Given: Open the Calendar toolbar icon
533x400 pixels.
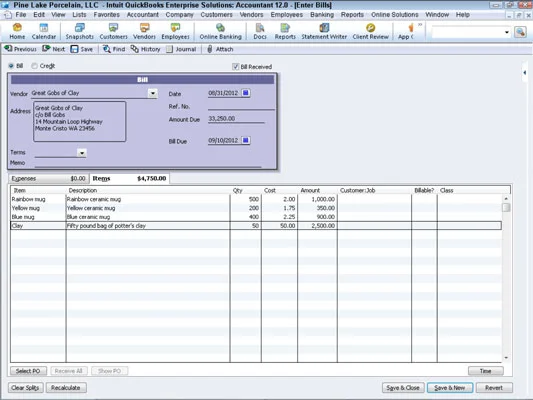Looking at the screenshot, I should 44,31.
